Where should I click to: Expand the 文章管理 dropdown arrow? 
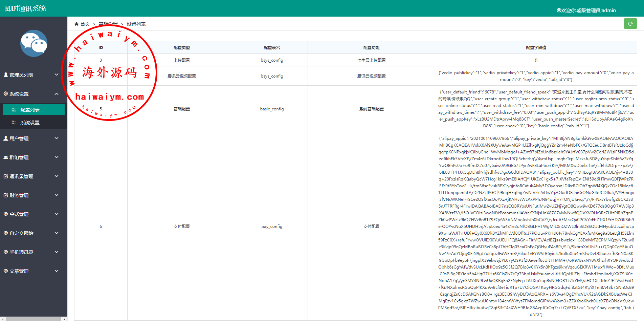coord(57,271)
